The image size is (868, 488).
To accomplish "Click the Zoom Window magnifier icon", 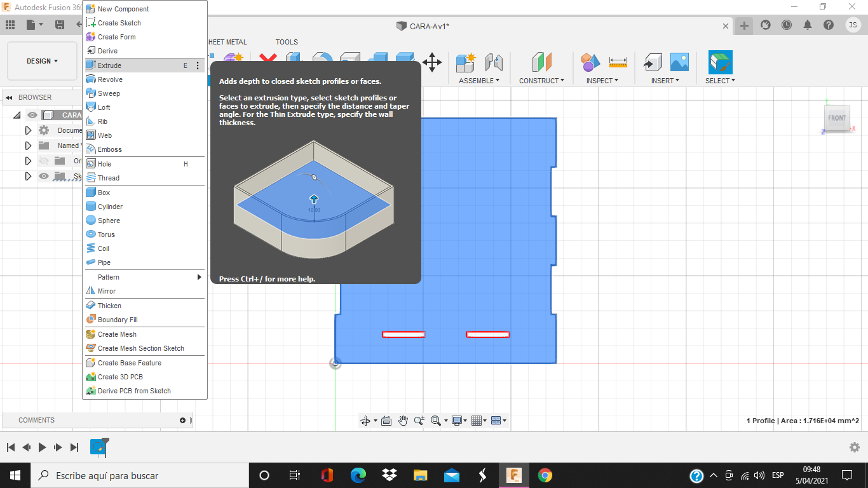I will pyautogui.click(x=419, y=421).
